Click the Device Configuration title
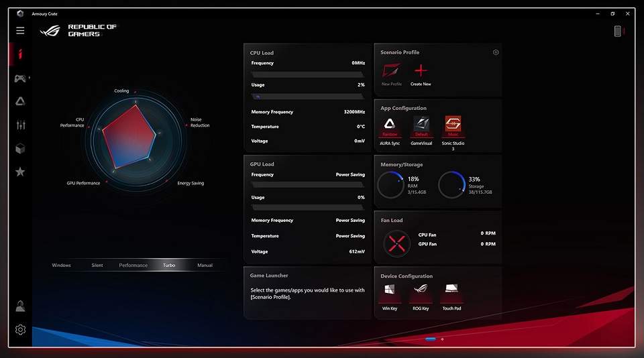 pos(407,276)
